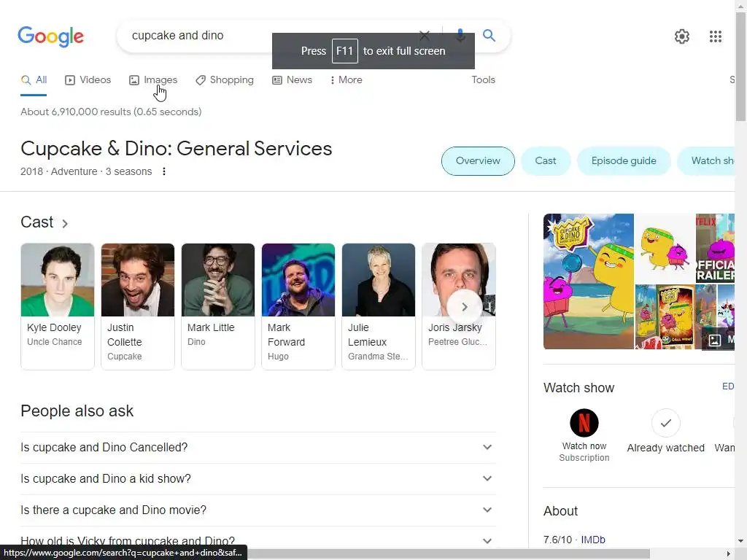Click the 'Watch show' heading
The image size is (747, 560).
[x=578, y=388]
